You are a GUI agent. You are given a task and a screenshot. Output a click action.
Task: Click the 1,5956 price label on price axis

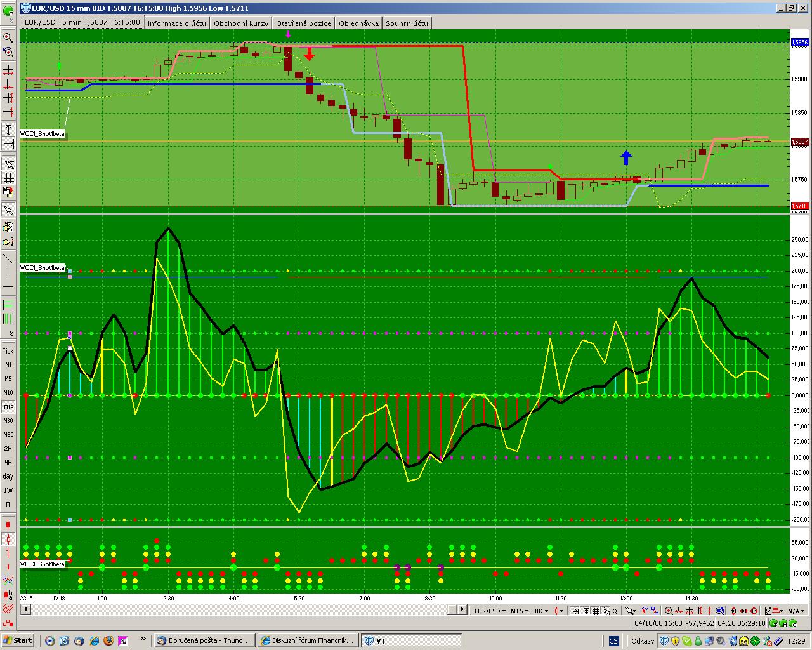799,43
